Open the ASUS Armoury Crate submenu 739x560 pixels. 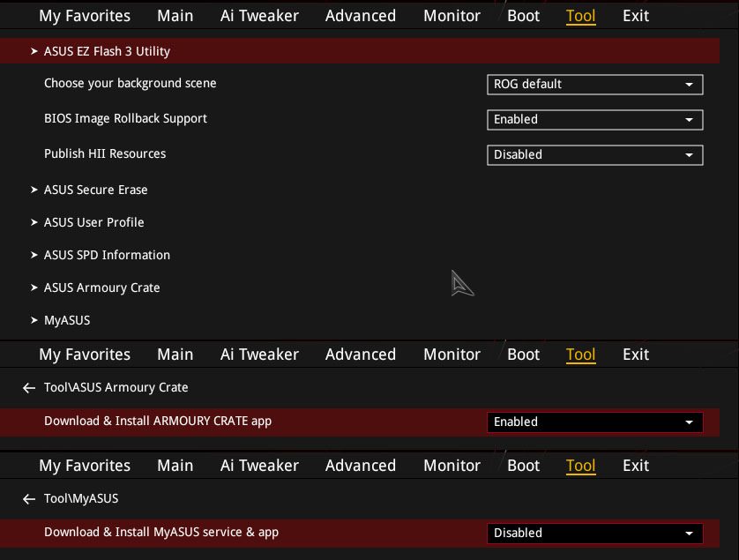click(x=101, y=287)
